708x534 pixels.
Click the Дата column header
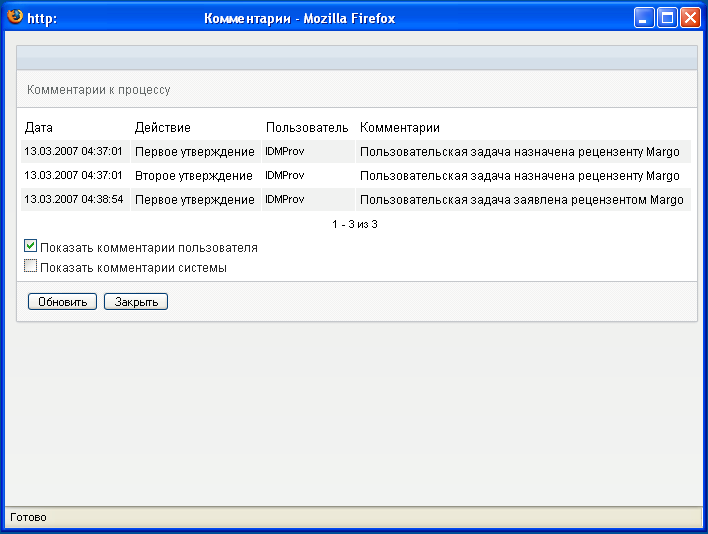(x=39, y=128)
